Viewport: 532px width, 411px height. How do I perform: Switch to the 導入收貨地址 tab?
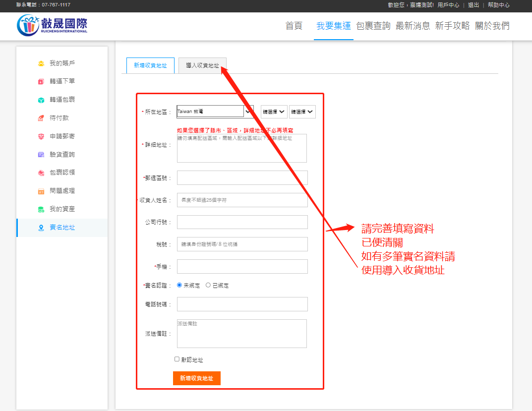click(x=202, y=65)
